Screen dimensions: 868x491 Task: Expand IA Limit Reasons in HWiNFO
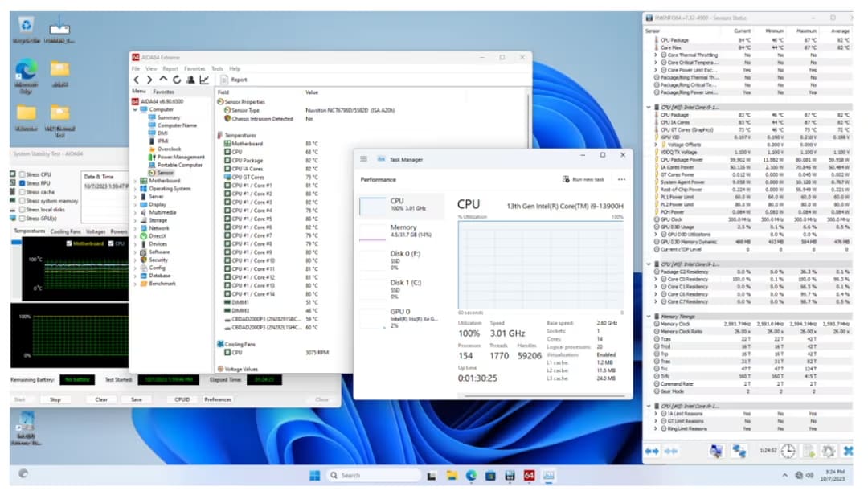pos(656,414)
